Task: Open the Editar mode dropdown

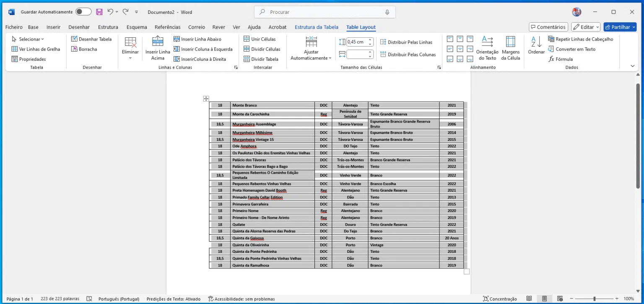Action: point(586,27)
